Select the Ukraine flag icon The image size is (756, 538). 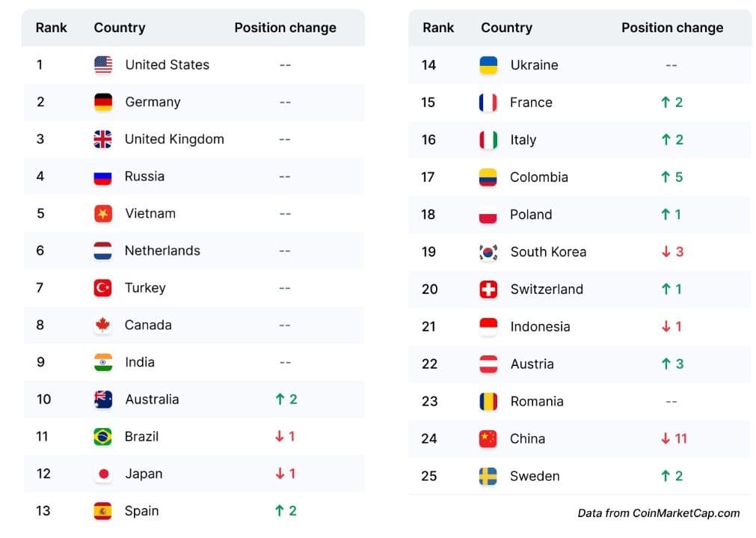[488, 65]
